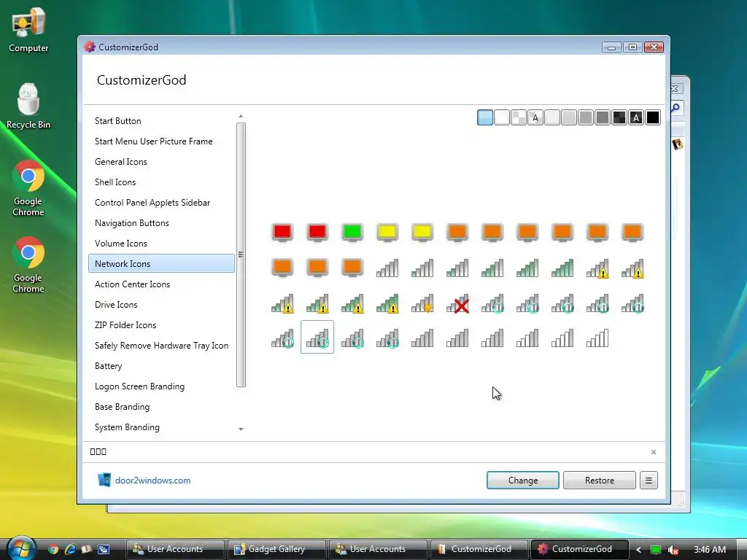Click the category list scrollbar thumb
This screenshot has height=560, width=747.
coord(241,254)
